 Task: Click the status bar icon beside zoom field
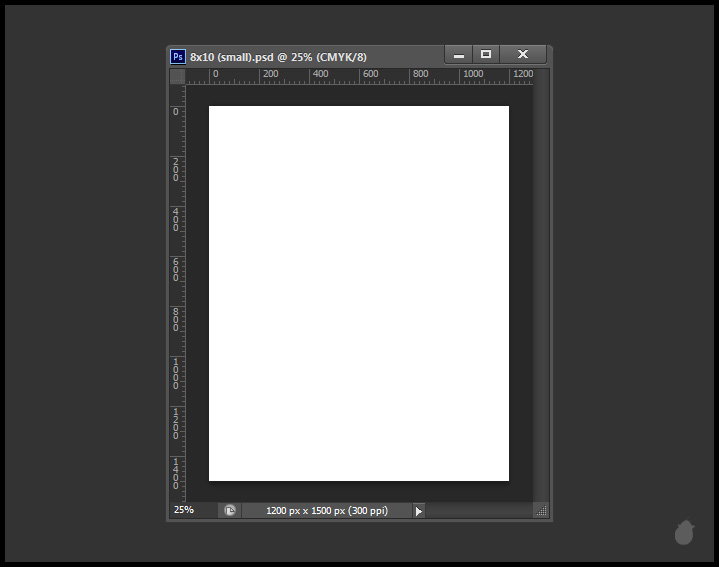(x=230, y=511)
